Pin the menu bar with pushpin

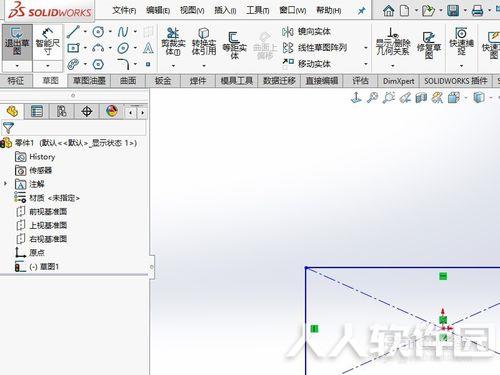coord(361,11)
